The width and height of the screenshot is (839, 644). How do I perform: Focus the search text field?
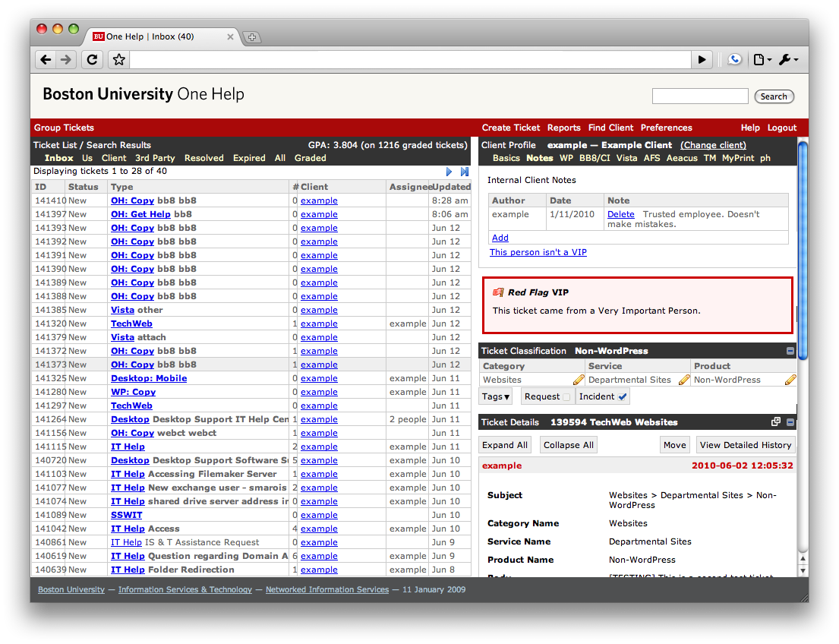pos(700,96)
